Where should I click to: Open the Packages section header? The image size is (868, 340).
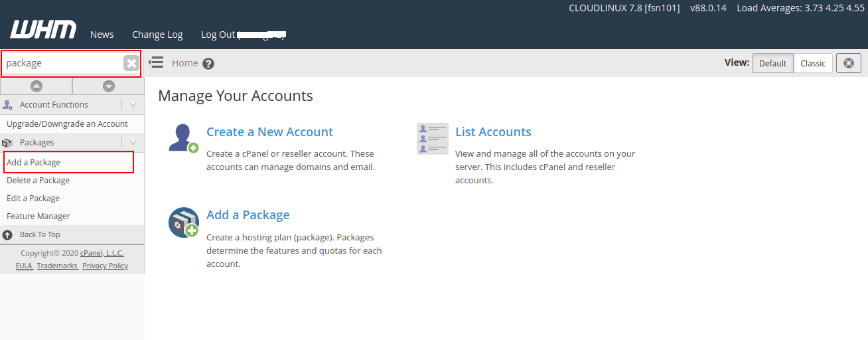37,142
